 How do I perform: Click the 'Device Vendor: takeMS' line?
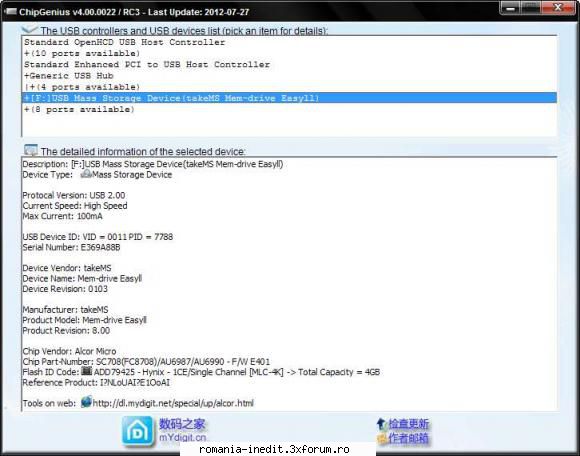pyautogui.click(x=67, y=268)
